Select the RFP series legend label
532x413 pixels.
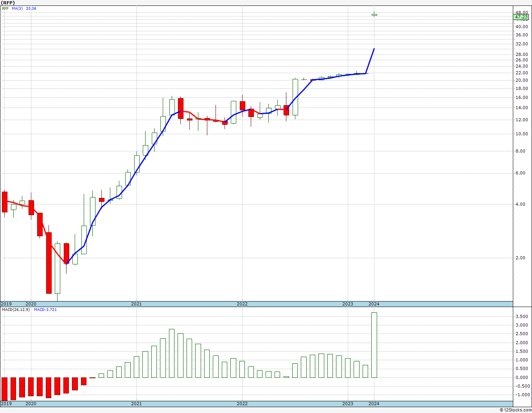[x=5, y=9]
